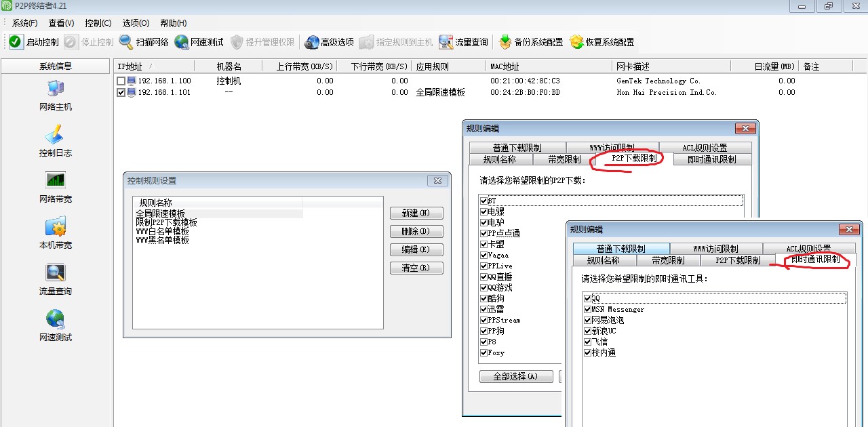The width and height of the screenshot is (868, 427).
Task: Click the 启动控制 toolbar button
Action: point(34,42)
